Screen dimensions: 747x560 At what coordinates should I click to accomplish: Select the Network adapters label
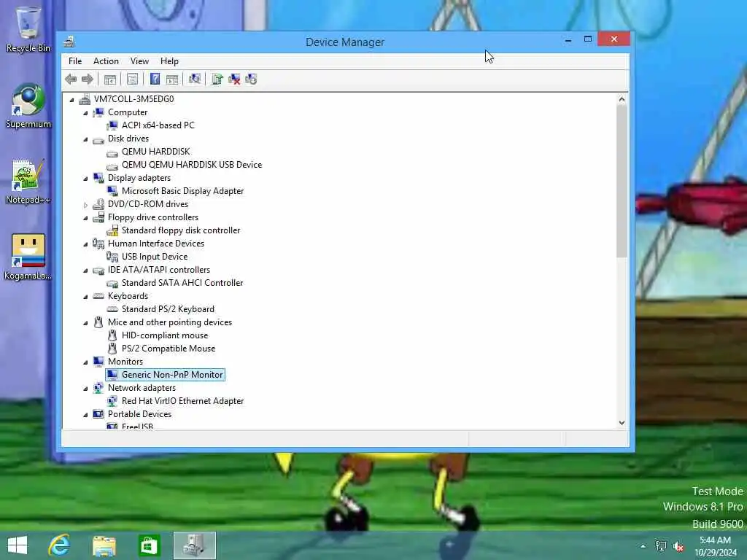pyautogui.click(x=142, y=388)
